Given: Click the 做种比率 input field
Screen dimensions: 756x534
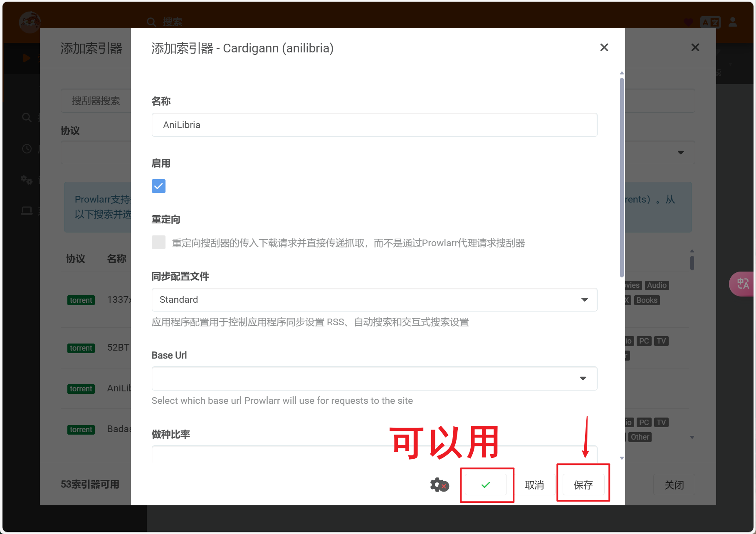Looking at the screenshot, I should point(374,455).
